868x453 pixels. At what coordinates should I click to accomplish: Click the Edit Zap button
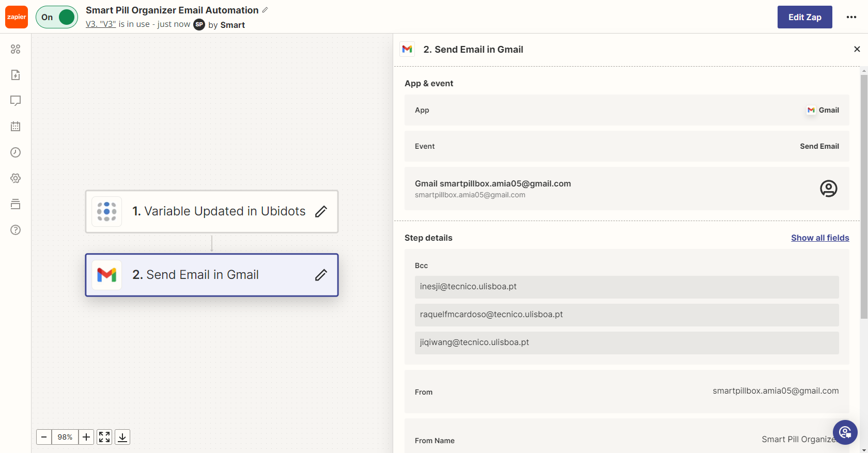point(804,17)
